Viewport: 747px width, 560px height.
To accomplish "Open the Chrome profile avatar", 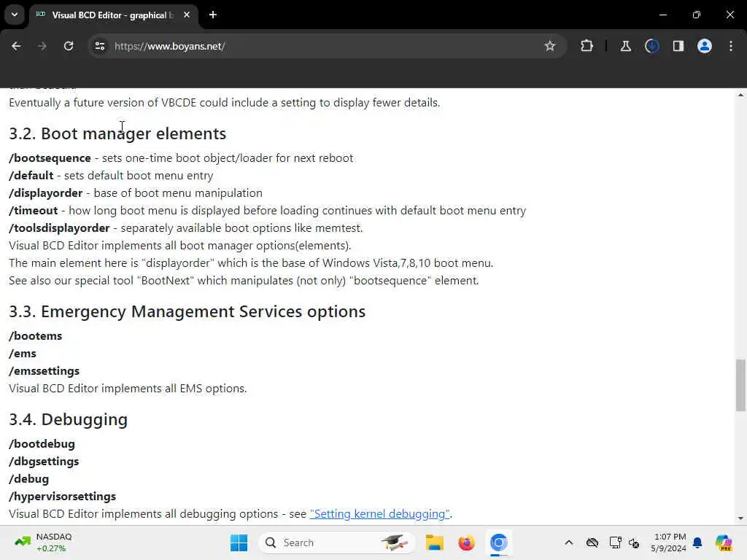I will [704, 46].
